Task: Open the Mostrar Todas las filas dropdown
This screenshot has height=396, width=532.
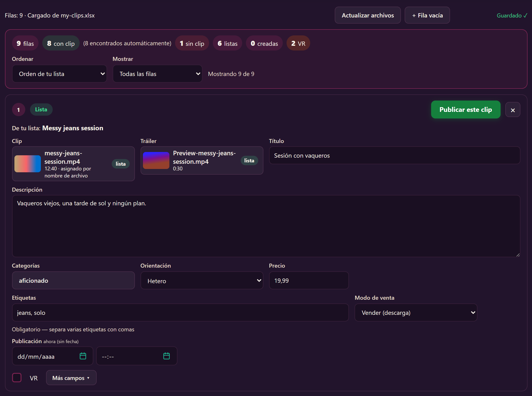Action: 157,74
